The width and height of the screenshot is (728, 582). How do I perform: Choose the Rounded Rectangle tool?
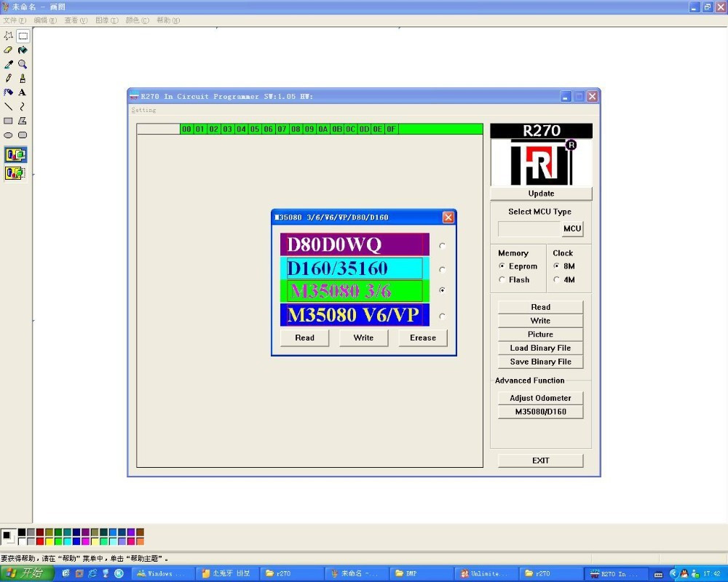23,135
